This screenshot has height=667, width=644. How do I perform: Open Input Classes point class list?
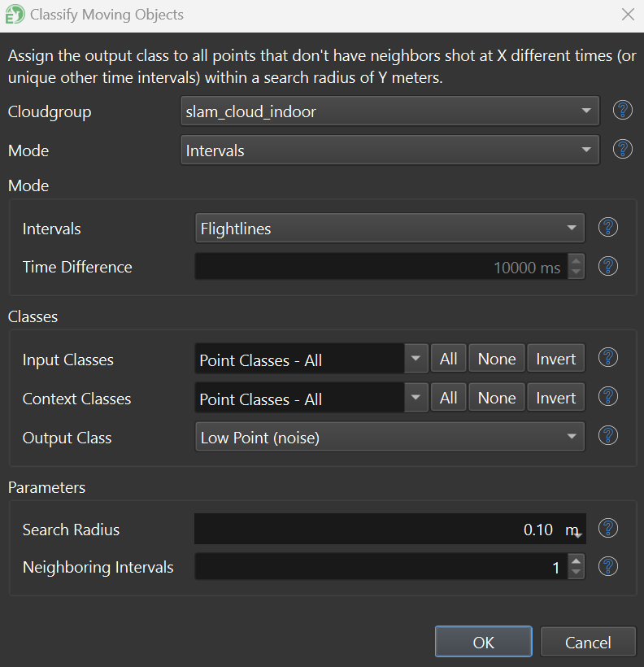tap(416, 359)
